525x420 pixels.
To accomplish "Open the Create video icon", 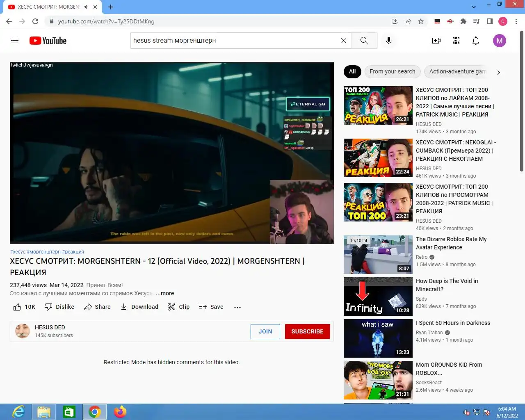I will click(x=436, y=41).
